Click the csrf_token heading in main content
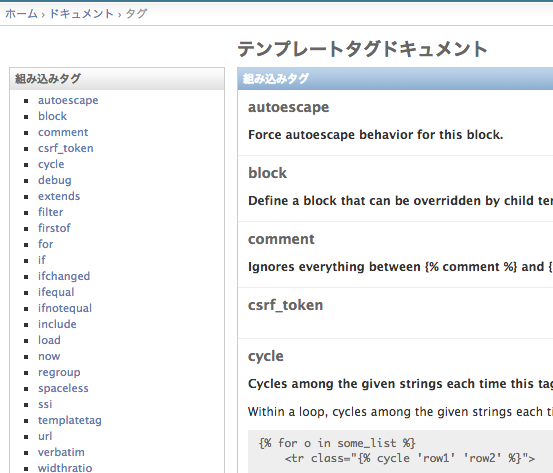The image size is (553, 473). pyautogui.click(x=285, y=305)
